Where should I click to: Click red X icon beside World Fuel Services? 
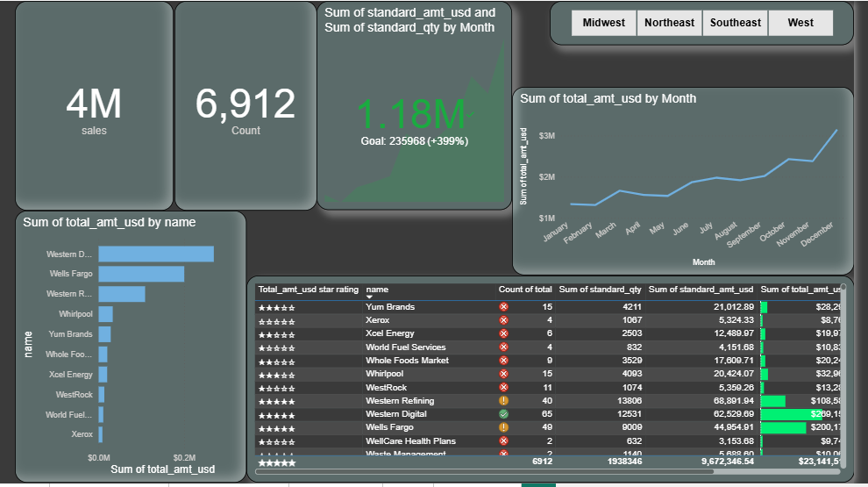pyautogui.click(x=504, y=347)
